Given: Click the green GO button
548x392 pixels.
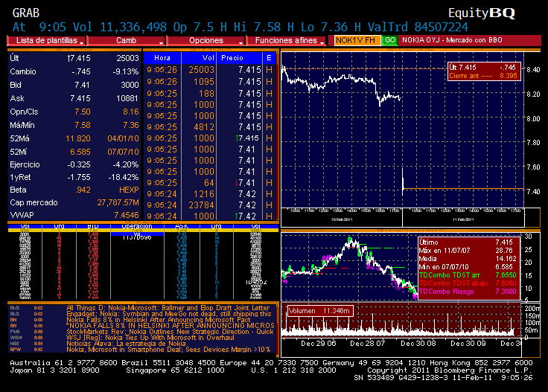Looking at the screenshot, I should tap(389, 40).
